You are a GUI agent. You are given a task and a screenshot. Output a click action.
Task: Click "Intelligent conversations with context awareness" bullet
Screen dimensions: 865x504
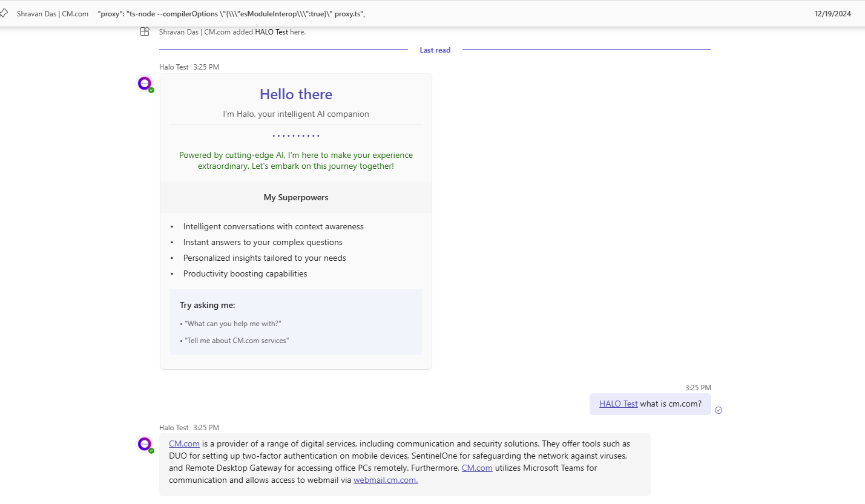click(274, 226)
